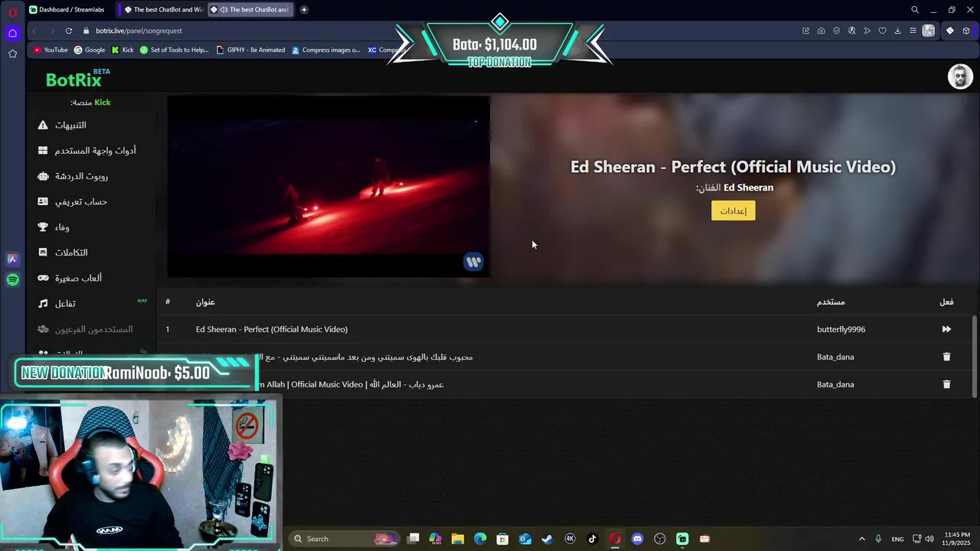Open the user avatar at top right

coord(960,77)
